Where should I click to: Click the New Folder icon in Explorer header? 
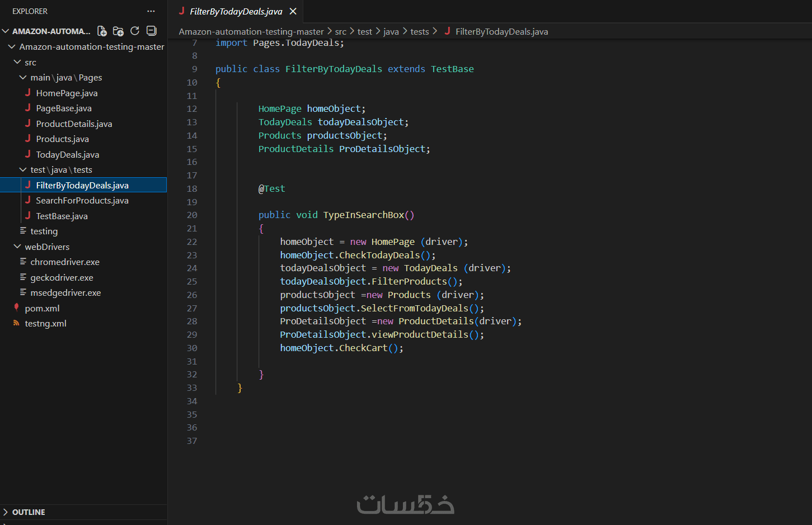[x=118, y=31]
